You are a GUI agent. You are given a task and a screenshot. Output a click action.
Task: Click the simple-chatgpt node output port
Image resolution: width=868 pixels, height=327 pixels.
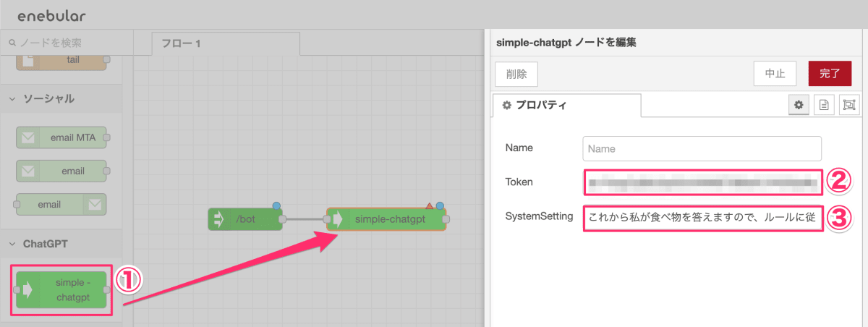point(446,218)
